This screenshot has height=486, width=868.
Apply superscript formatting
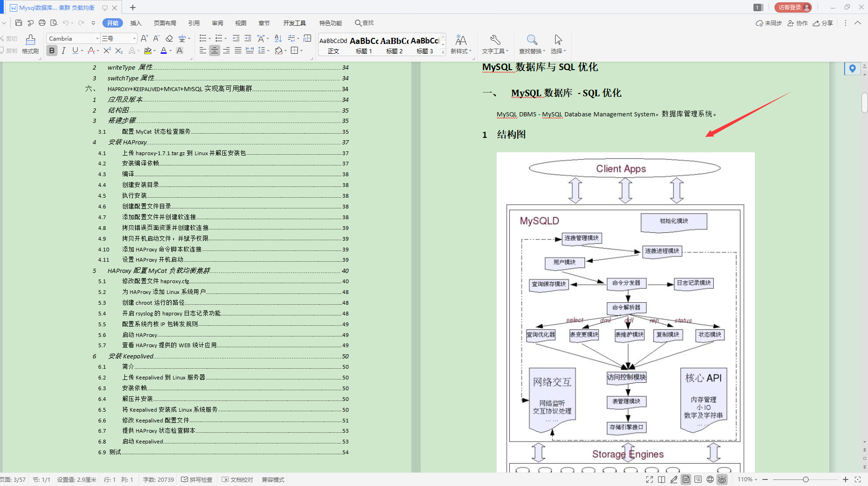tap(107, 50)
